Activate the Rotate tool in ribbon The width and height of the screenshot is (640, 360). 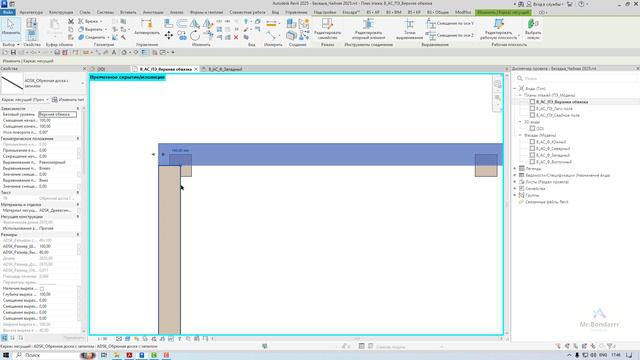[195, 36]
